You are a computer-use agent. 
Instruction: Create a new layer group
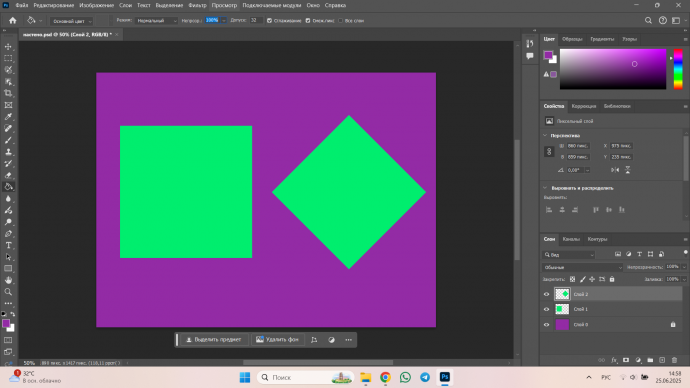click(650, 360)
